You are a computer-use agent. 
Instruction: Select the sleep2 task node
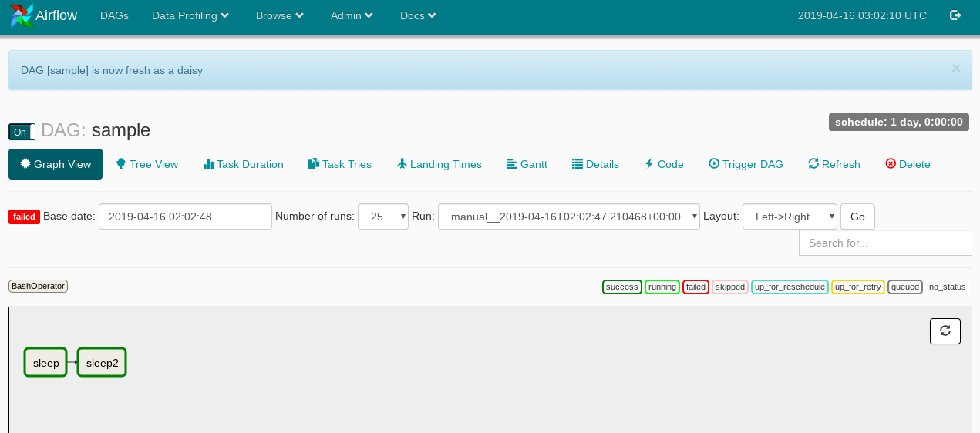[102, 363]
